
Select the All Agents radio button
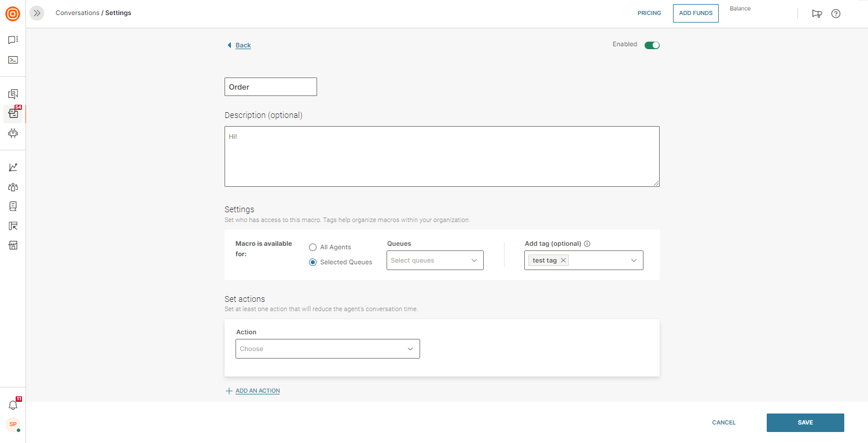click(312, 247)
